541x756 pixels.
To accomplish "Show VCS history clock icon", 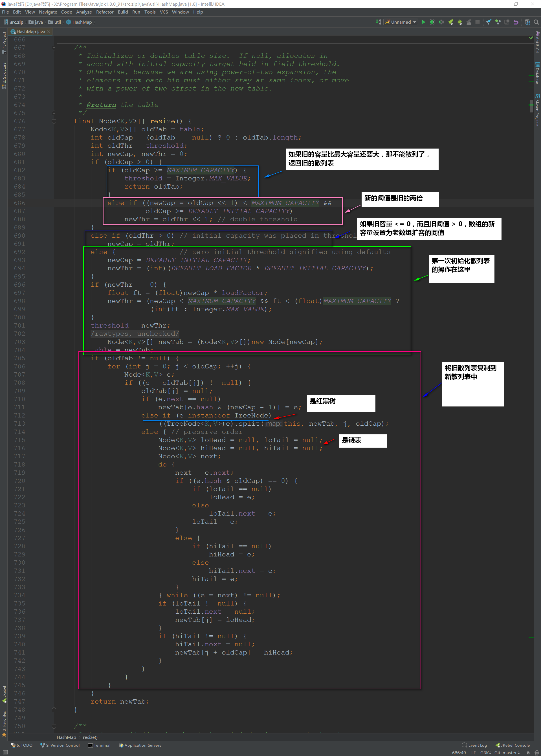I will (507, 22).
